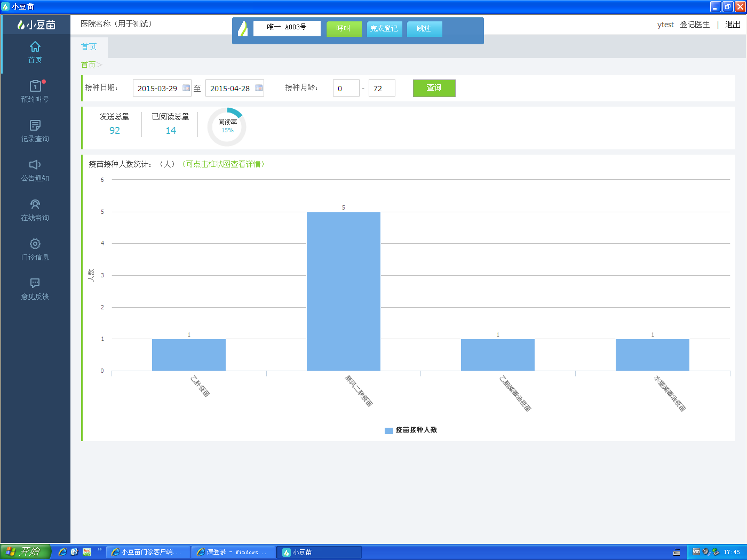Image resolution: width=747 pixels, height=560 pixels.
Task: Click the 退出 logout link
Action: tap(733, 25)
